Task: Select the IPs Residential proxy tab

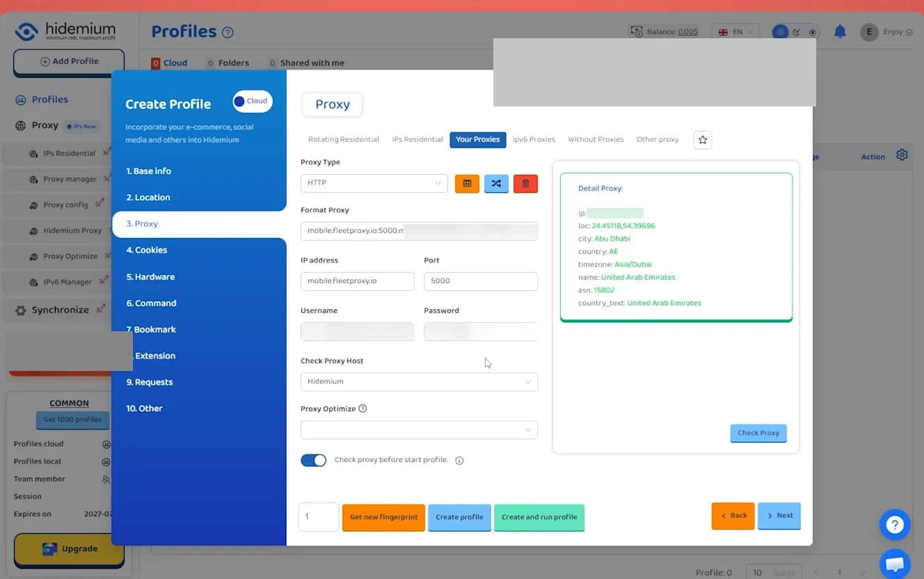Action: click(417, 139)
